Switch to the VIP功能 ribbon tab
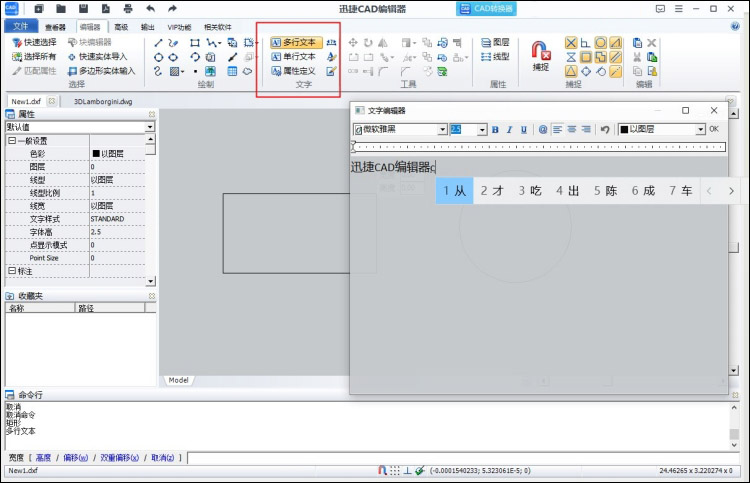The height and width of the screenshot is (483, 750). tap(179, 27)
